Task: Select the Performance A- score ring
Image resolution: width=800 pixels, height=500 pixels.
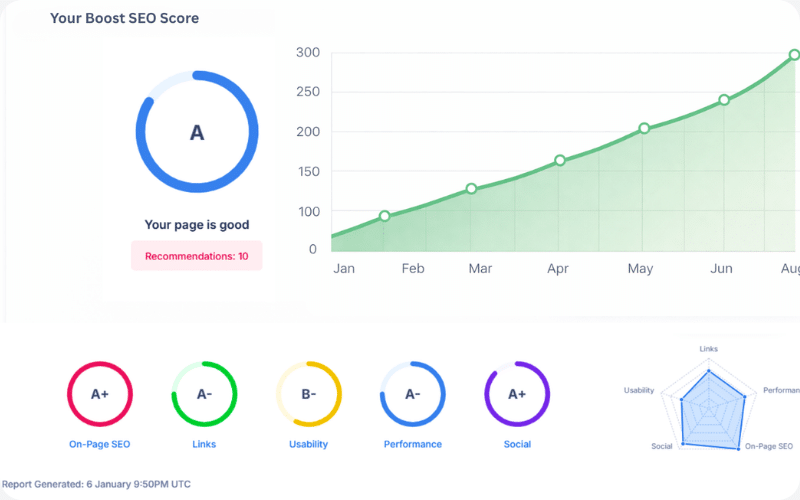Action: tap(412, 394)
